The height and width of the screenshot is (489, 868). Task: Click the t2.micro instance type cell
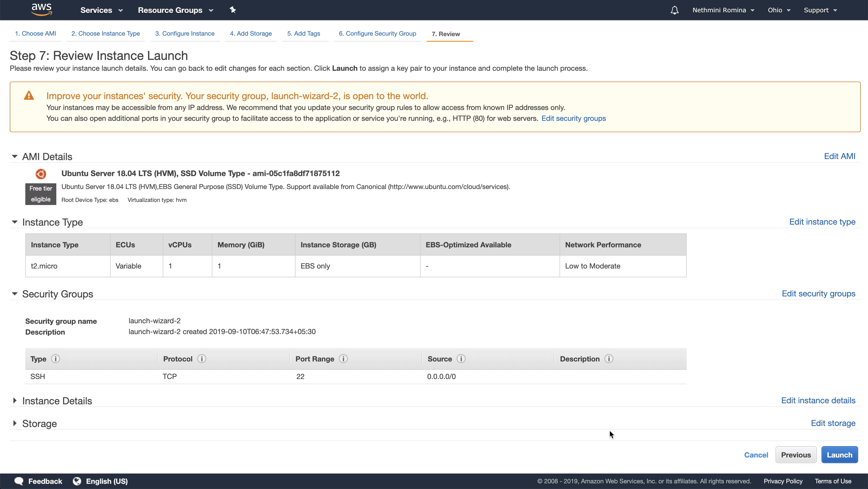(x=68, y=266)
